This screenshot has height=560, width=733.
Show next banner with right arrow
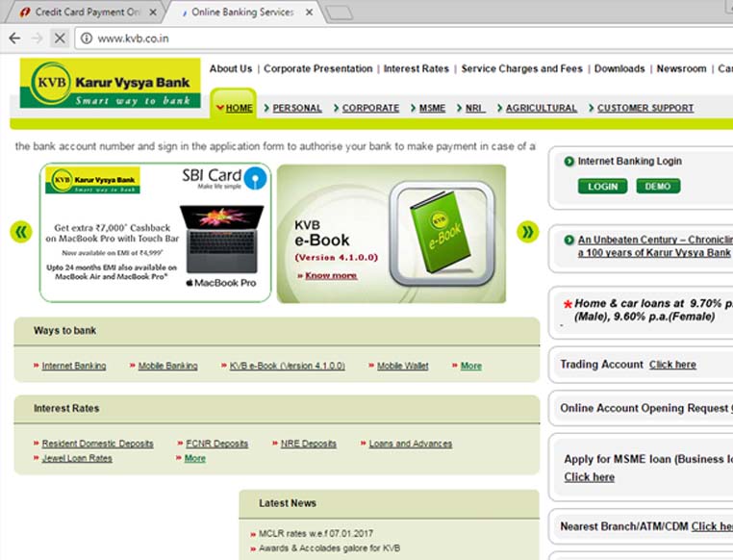528,232
